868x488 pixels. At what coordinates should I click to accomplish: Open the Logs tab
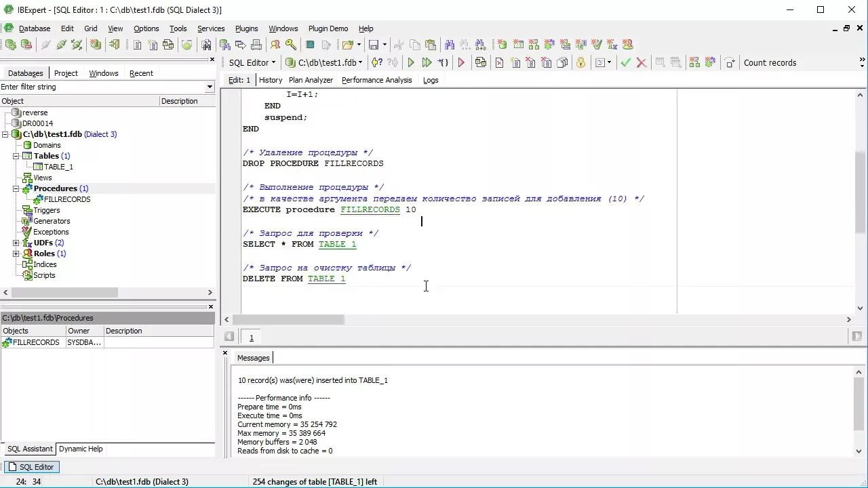(431, 80)
